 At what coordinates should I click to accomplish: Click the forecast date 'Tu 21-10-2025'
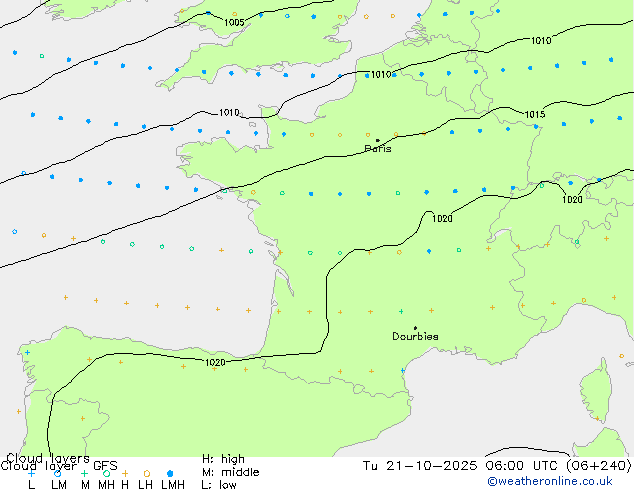click(420, 466)
